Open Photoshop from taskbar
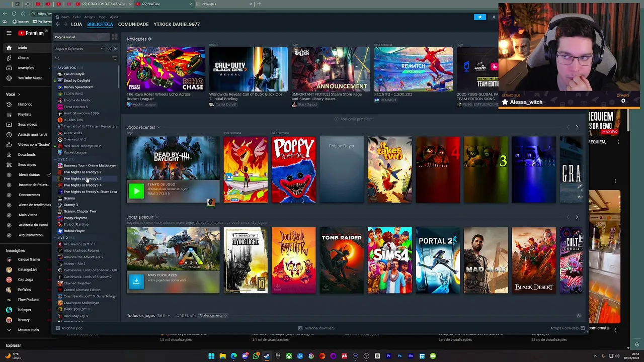Viewport: 644px width, 362px height. point(399,356)
